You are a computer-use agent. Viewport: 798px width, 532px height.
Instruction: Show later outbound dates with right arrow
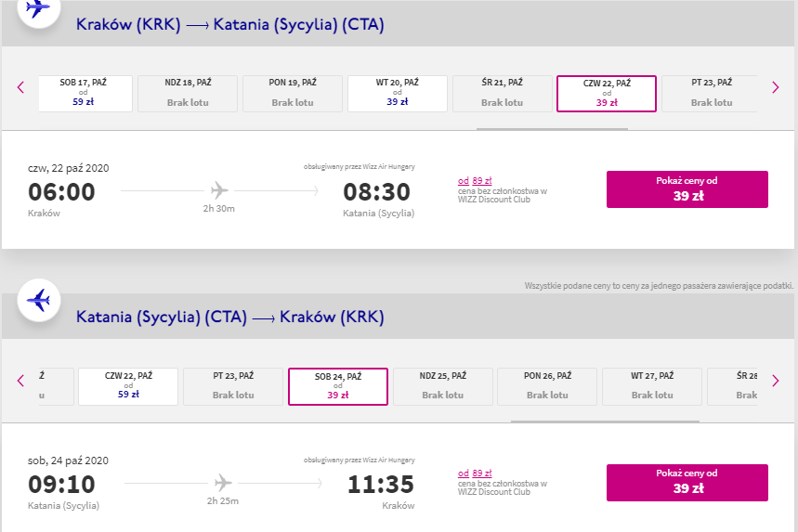coord(775,87)
